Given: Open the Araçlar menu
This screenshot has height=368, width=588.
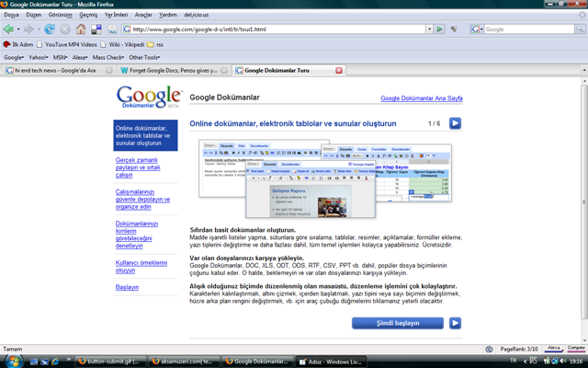Looking at the screenshot, I should pos(143,15).
